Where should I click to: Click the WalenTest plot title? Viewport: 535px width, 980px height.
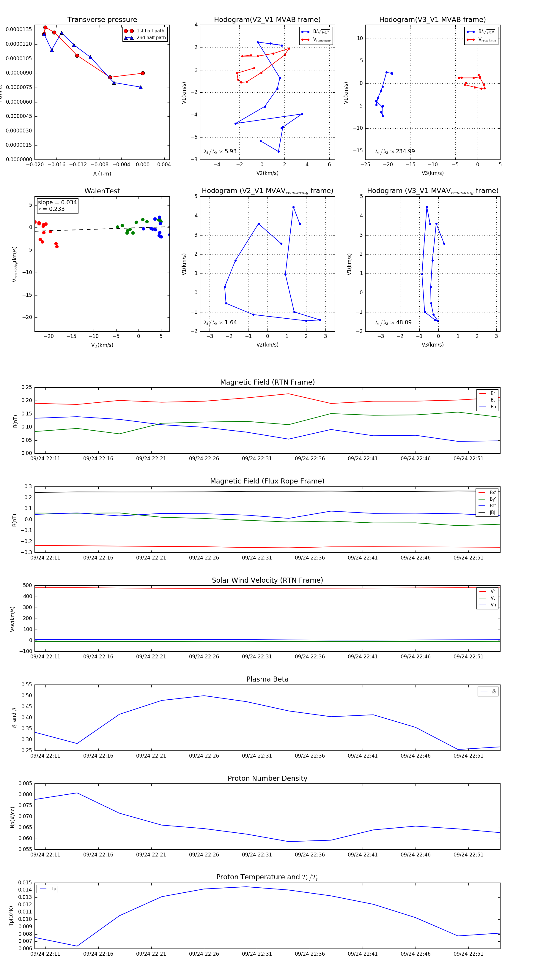[102, 191]
